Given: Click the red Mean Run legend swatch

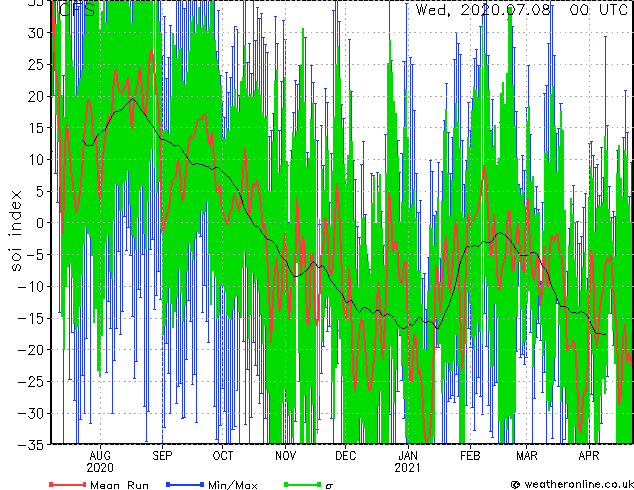Looking at the screenshot, I should (x=68, y=484).
